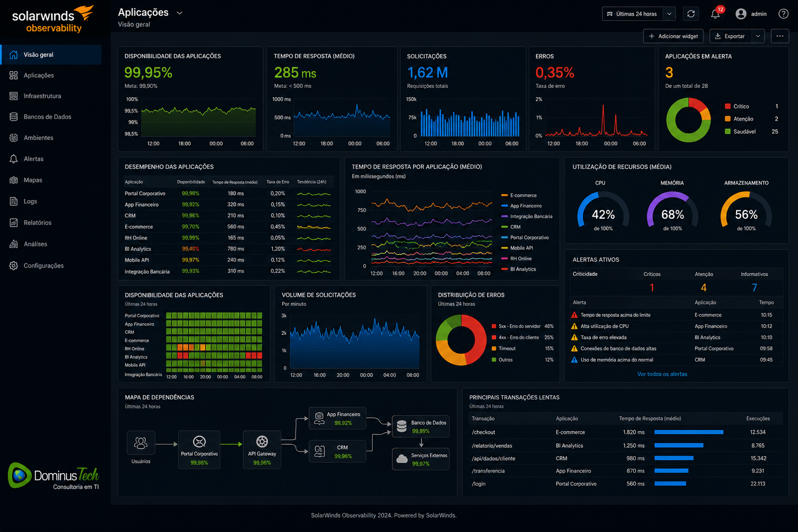Select BI Analytics row in performance table

[229, 249]
